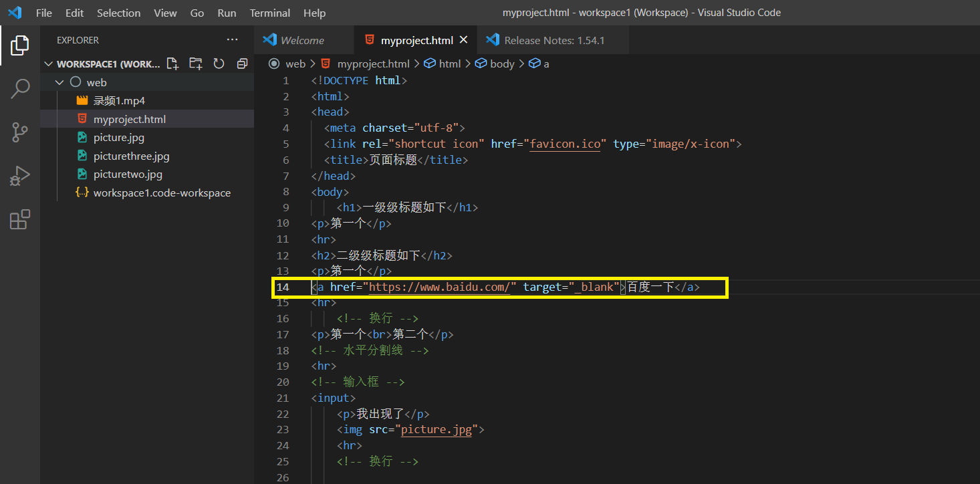Viewport: 980px width, 484px height.
Task: Collapse all folders in Explorer
Action: (x=242, y=64)
